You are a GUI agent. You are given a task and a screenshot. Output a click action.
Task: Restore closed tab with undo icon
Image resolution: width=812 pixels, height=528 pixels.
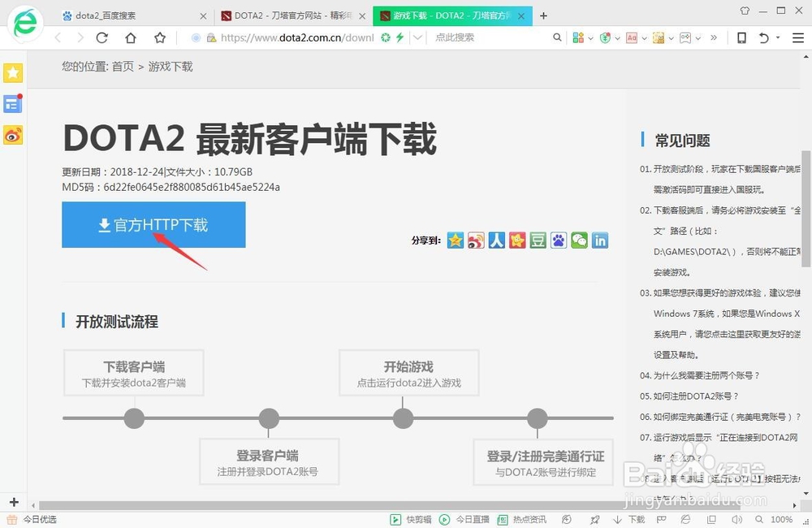[763, 37]
